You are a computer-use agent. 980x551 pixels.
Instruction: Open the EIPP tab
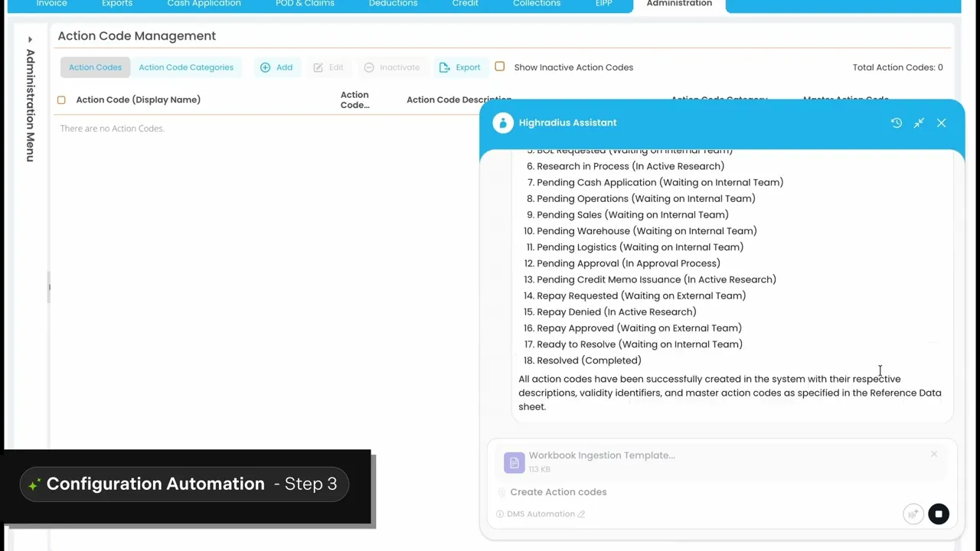(606, 4)
